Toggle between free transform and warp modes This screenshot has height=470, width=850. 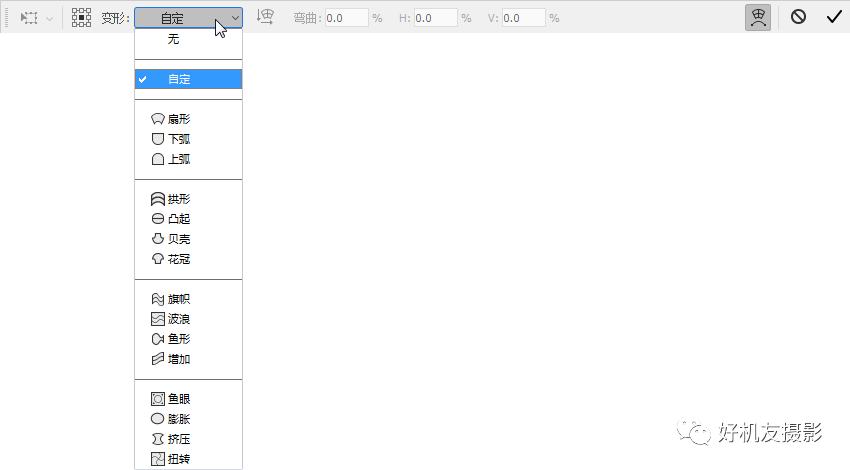click(x=758, y=17)
